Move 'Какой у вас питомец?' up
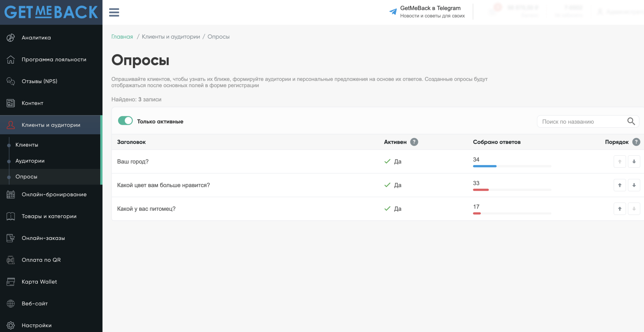Screen dimensions: 644x332 tap(620, 209)
